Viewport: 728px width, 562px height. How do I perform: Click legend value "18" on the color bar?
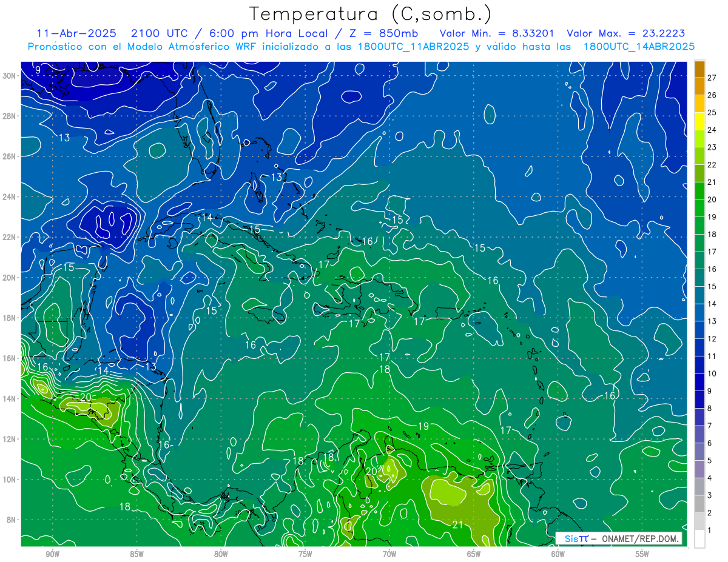712,235
